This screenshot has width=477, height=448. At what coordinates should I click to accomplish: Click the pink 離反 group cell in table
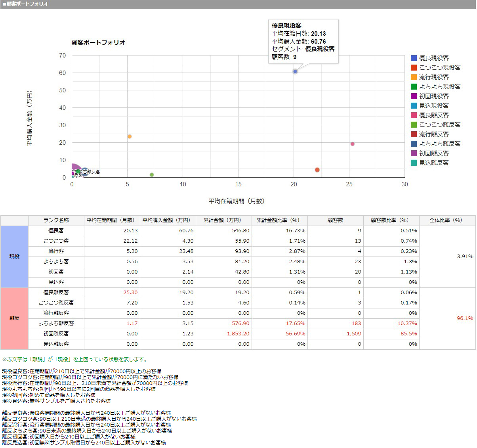(14, 318)
